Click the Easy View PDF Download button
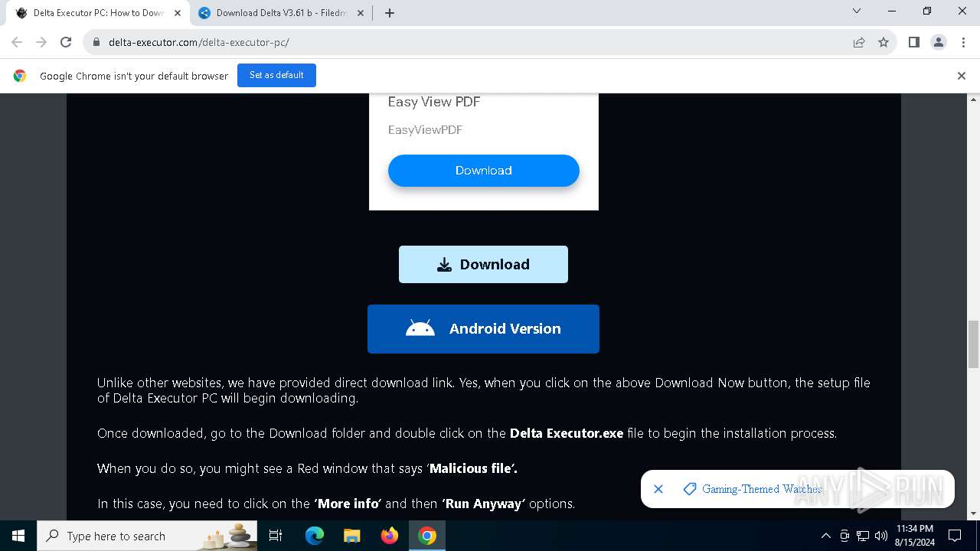 coord(483,171)
